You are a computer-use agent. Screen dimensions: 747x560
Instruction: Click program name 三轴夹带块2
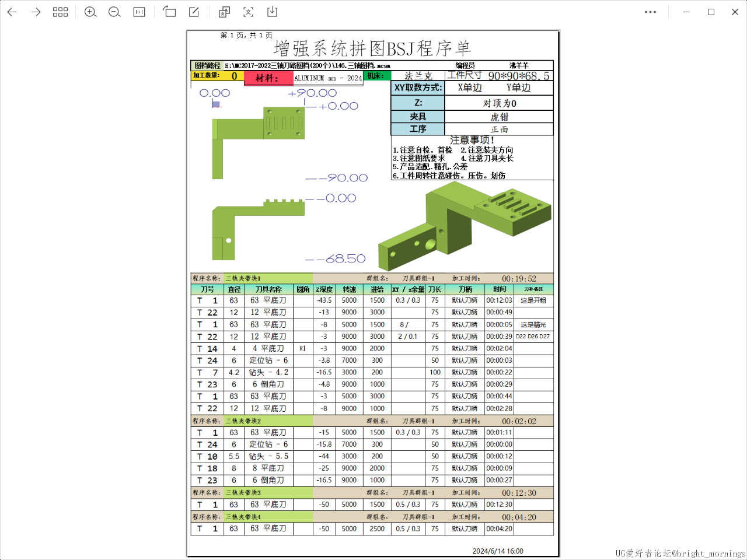243,421
